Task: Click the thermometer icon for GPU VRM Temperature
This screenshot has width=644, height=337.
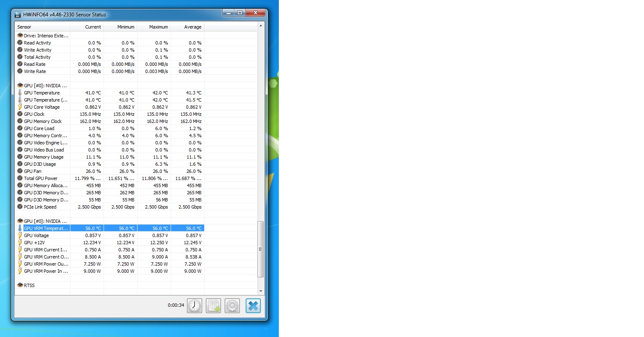Action: pyautogui.click(x=20, y=228)
